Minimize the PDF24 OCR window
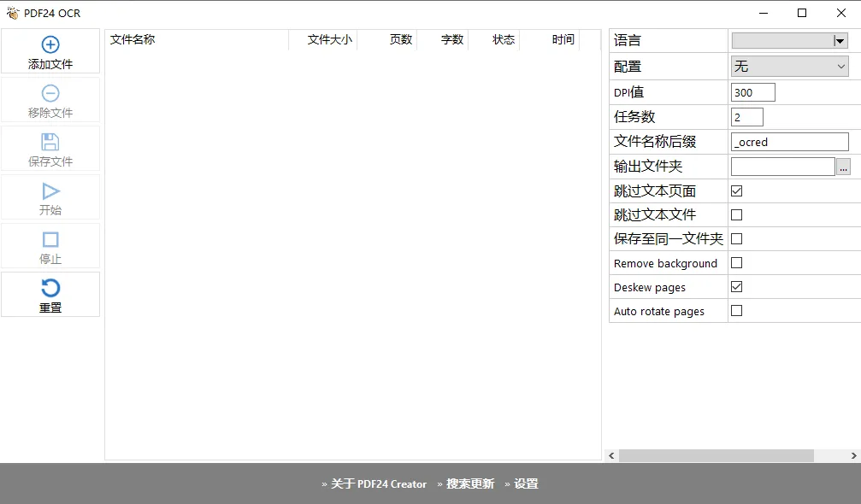The image size is (861, 504). click(764, 13)
